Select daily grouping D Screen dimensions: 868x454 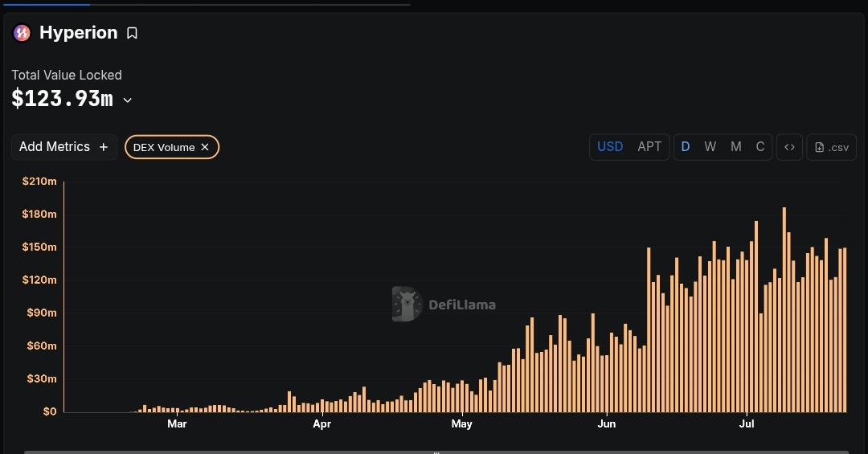pos(686,147)
